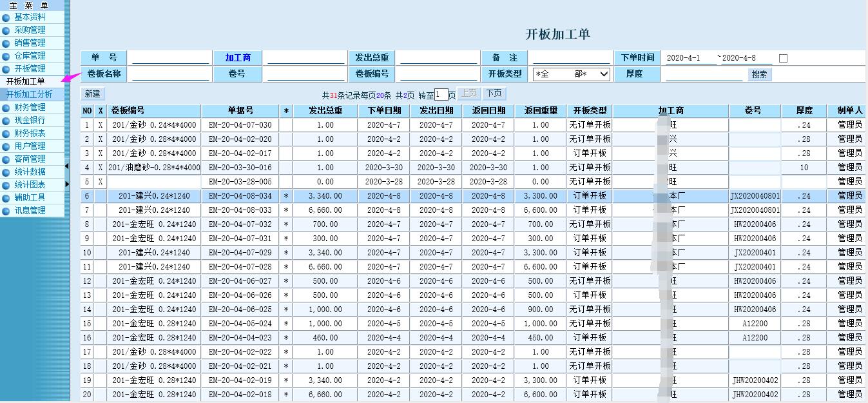Image resolution: width=868 pixels, height=403 pixels.
Task: Click the bullet icon beside 统计数据
Action: (x=6, y=172)
